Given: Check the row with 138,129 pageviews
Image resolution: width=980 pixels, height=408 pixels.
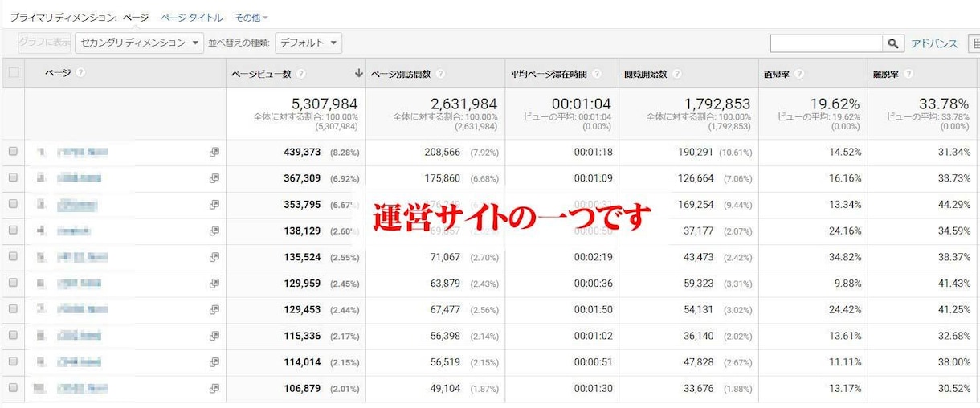Looking at the screenshot, I should click(x=13, y=231).
